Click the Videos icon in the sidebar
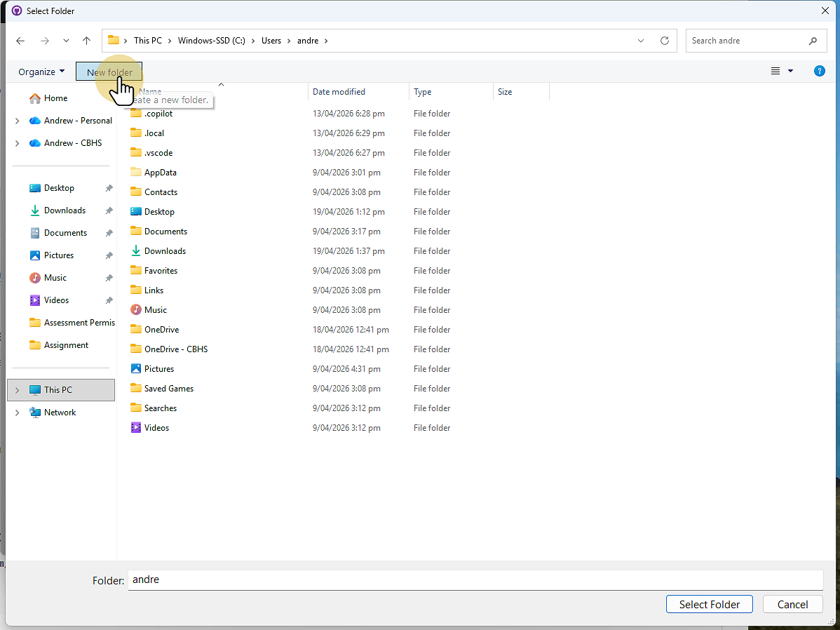Screen dimensions: 840x630 tap(34, 300)
